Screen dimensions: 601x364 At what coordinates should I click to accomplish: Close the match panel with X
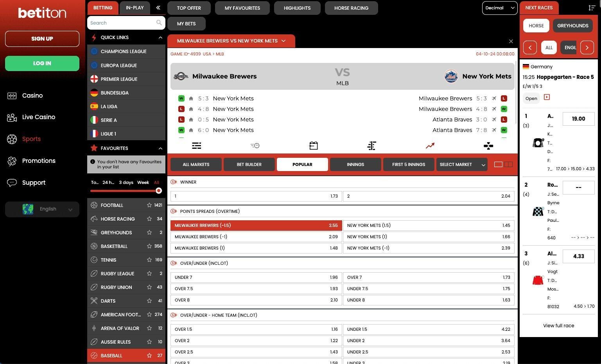pyautogui.click(x=511, y=41)
